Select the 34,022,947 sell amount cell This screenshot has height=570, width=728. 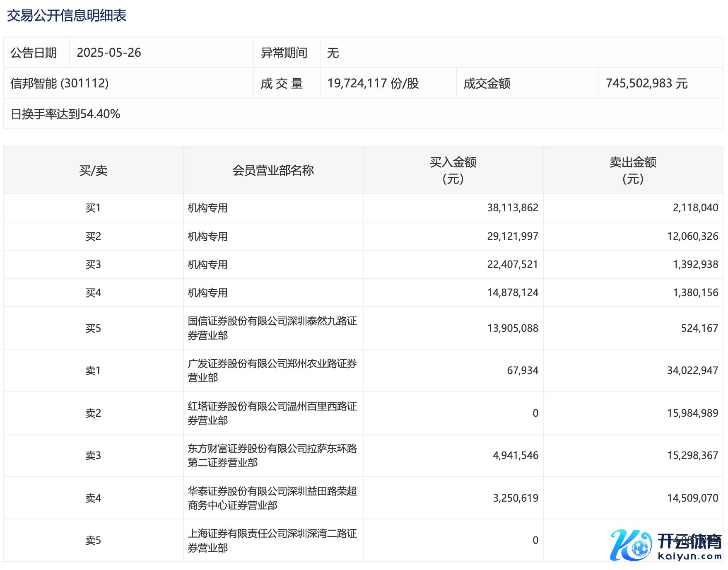pyautogui.click(x=692, y=371)
